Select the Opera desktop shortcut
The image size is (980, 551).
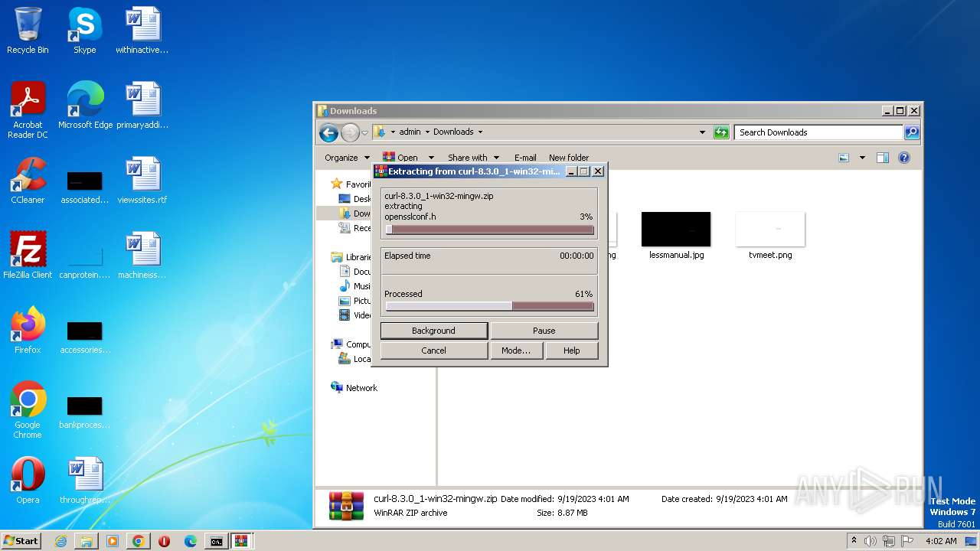click(28, 480)
